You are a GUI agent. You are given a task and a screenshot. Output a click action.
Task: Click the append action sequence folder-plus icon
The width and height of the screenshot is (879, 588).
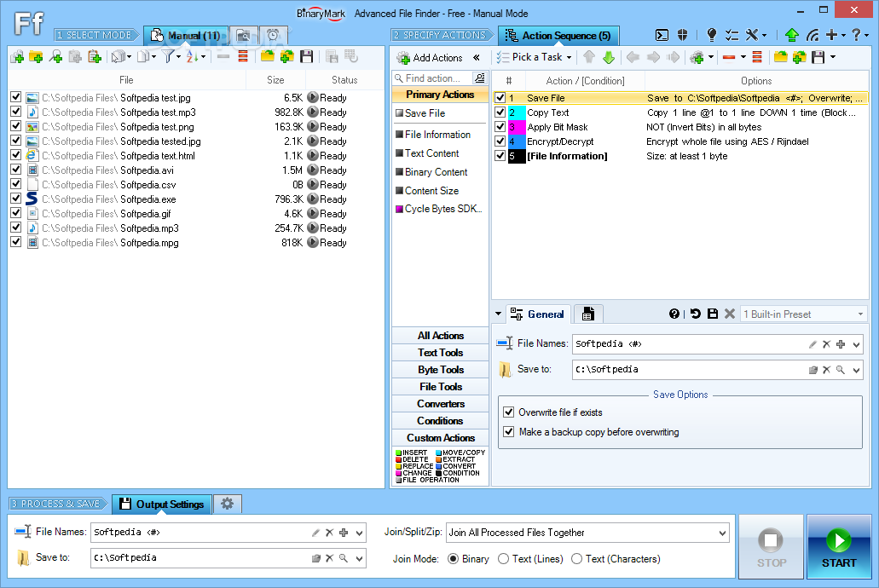[x=800, y=57]
